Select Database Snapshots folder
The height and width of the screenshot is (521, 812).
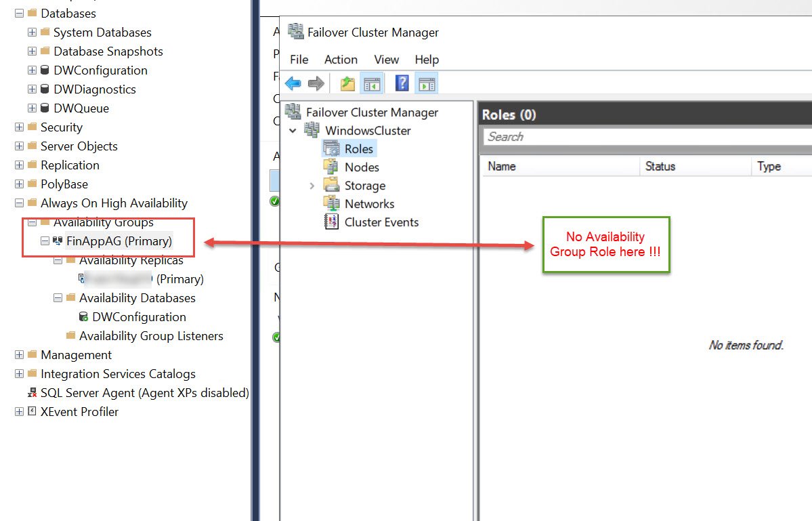tap(108, 51)
